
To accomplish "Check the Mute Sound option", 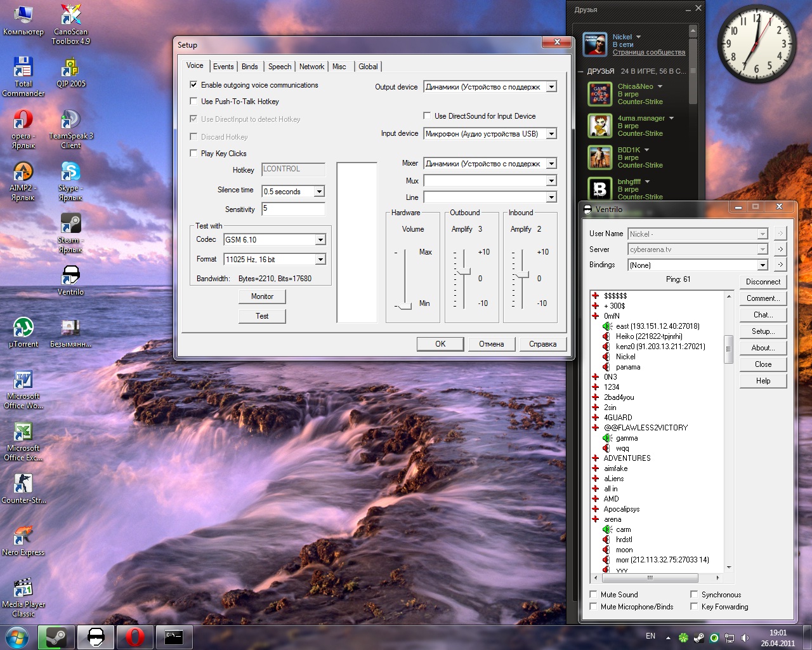I will 594,595.
